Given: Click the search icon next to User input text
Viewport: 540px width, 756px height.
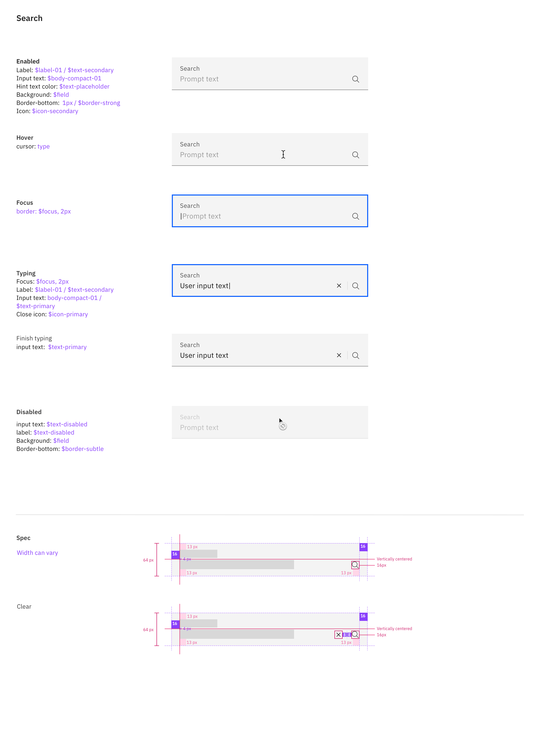Looking at the screenshot, I should 356,286.
